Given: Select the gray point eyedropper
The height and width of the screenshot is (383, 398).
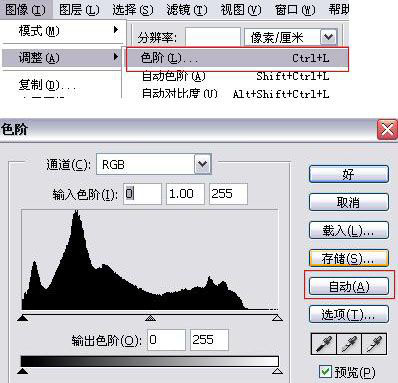Looking at the screenshot, I should click(349, 344).
